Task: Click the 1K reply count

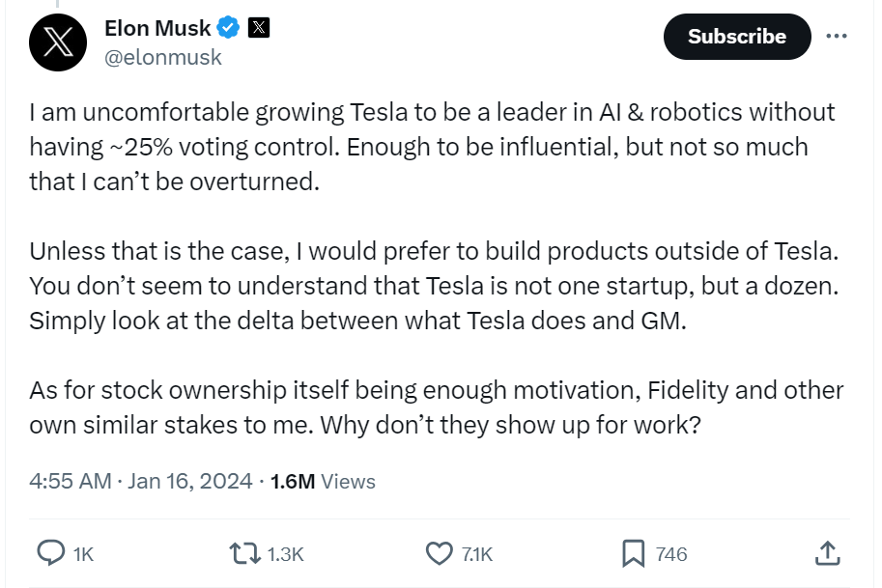Action: click(x=83, y=554)
